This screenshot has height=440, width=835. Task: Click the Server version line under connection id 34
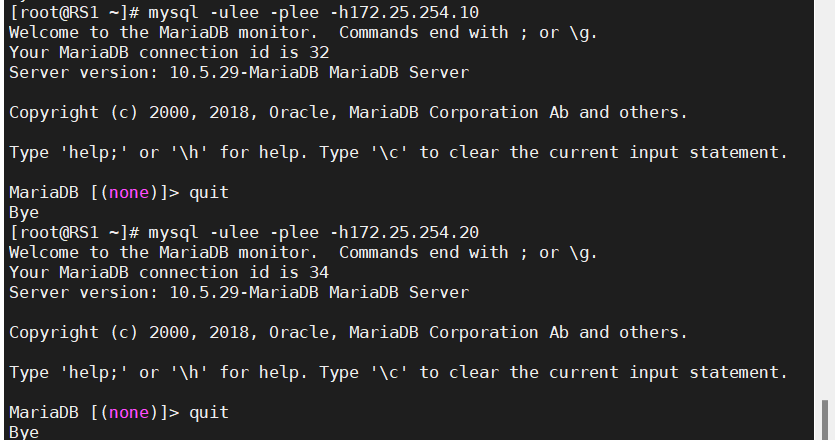click(239, 292)
